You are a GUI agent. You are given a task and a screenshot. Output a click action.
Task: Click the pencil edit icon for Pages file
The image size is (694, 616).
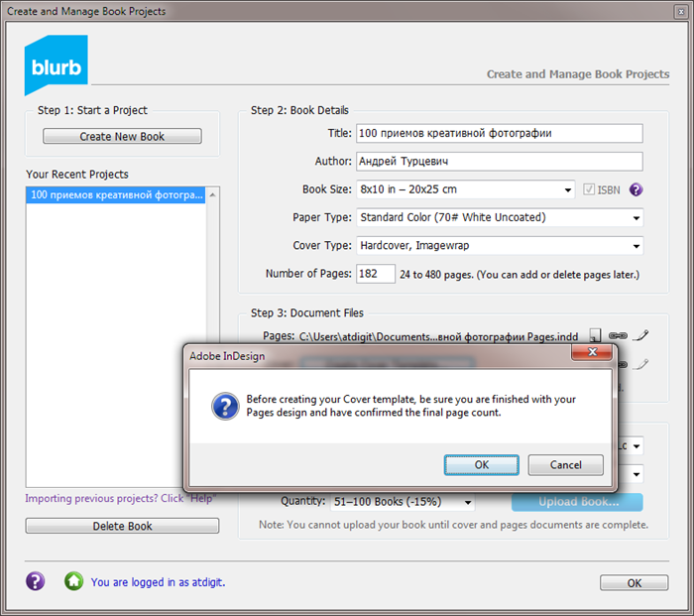click(640, 335)
